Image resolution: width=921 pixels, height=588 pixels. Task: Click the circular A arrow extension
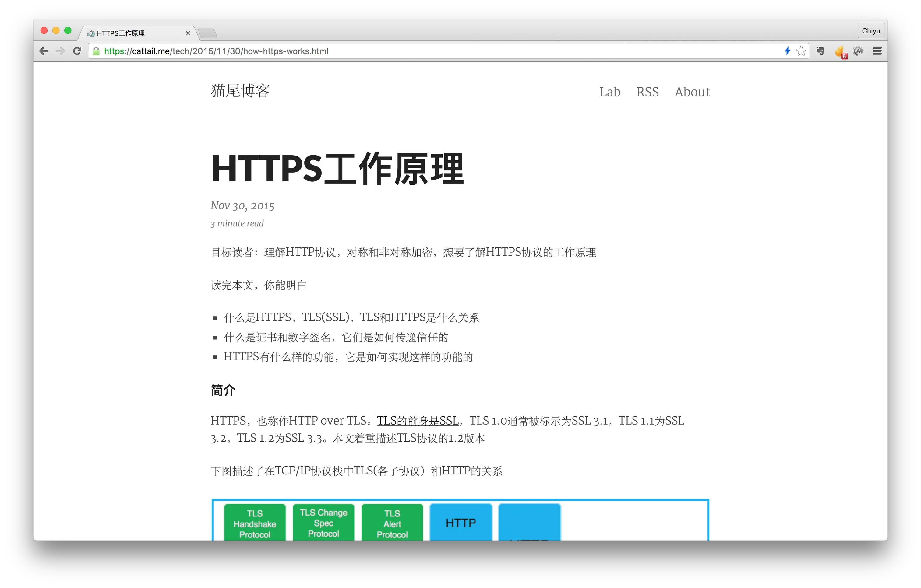[x=858, y=51]
